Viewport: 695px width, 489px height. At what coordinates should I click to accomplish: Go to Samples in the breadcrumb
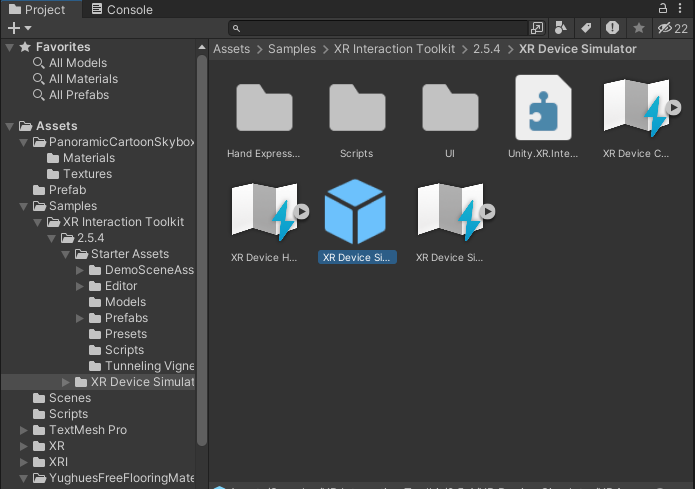point(292,49)
